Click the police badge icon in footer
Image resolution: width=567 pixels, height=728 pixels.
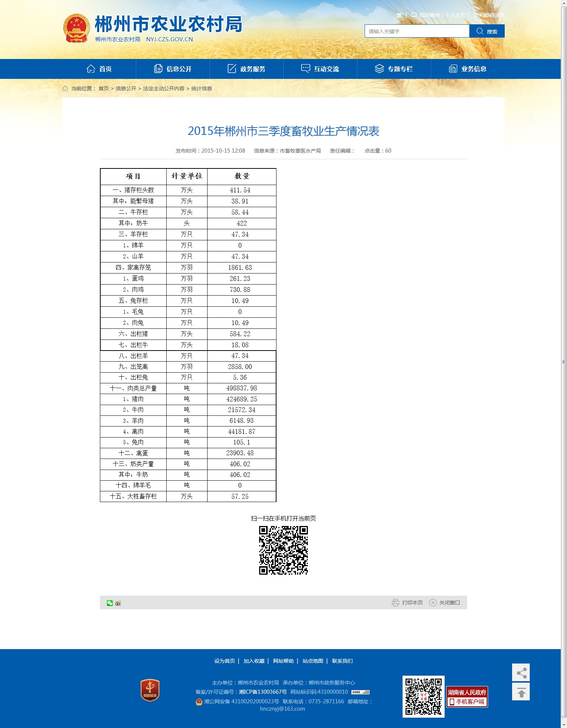pyautogui.click(x=199, y=701)
